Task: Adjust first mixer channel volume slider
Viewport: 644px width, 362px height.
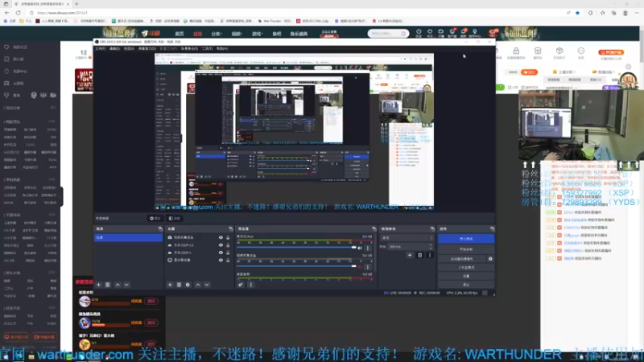Action: pyautogui.click(x=296, y=248)
